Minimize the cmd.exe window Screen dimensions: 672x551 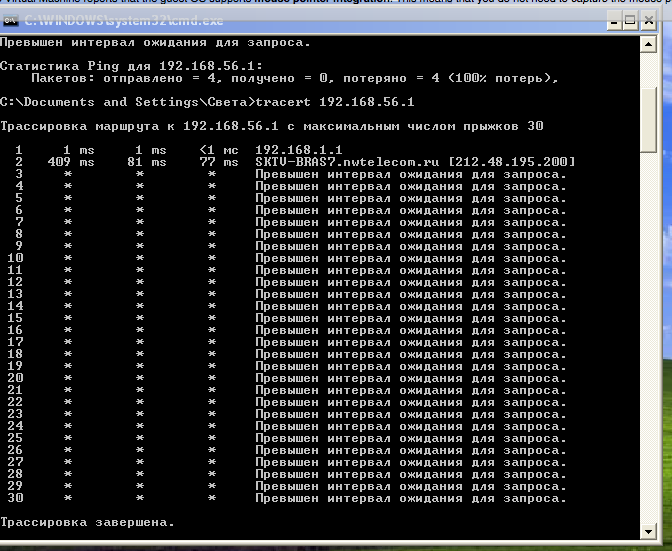[614, 21]
